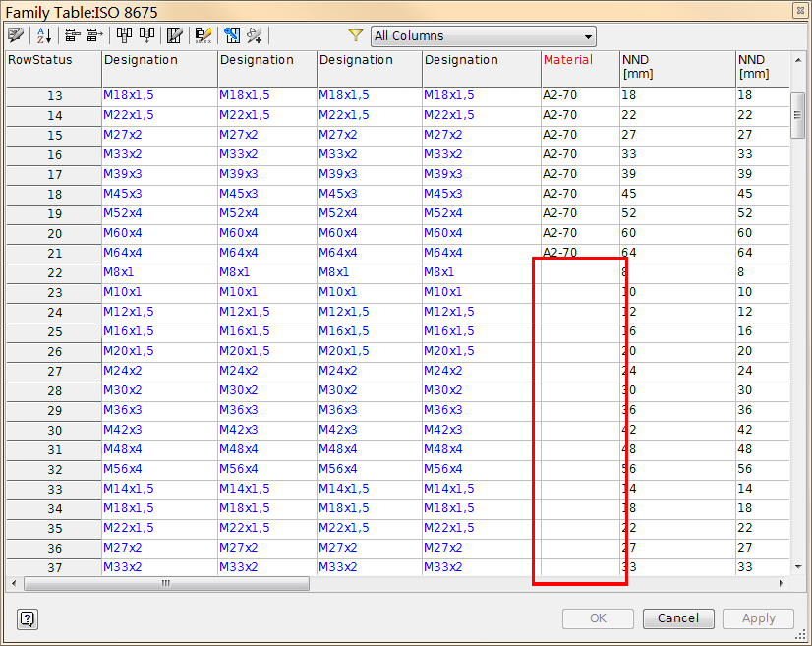Image resolution: width=812 pixels, height=646 pixels.
Task: Select row header 30
Action: pyautogui.click(x=54, y=431)
